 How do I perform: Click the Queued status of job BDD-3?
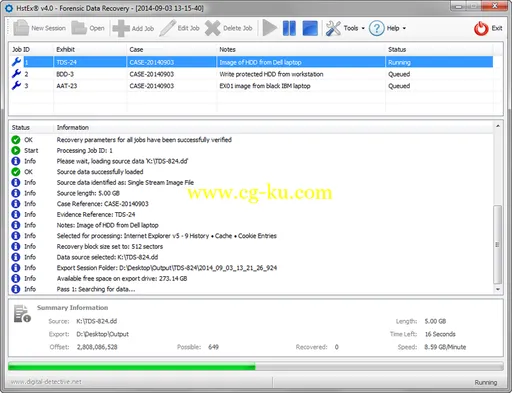point(399,74)
